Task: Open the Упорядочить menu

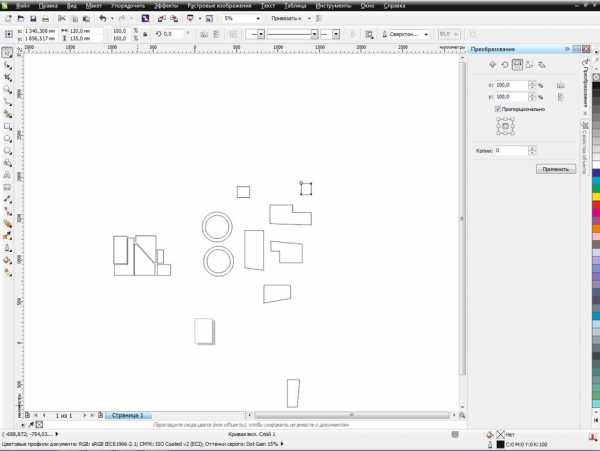Action: (127, 6)
